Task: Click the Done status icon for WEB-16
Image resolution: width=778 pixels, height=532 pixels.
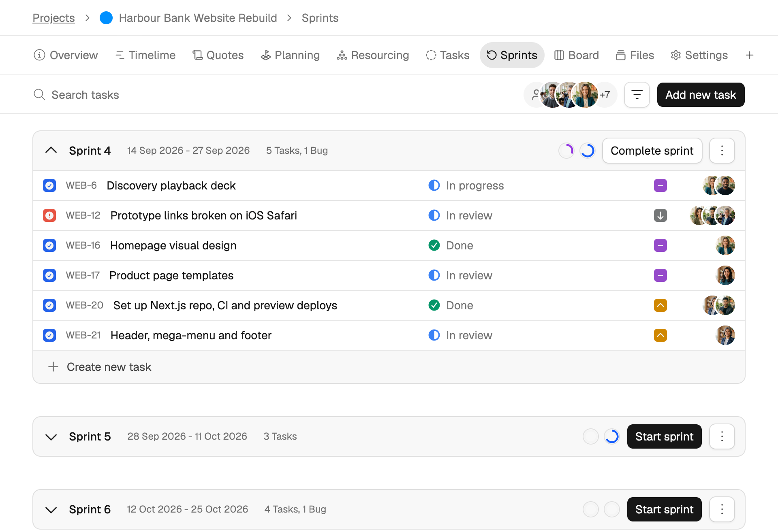Action: point(434,245)
